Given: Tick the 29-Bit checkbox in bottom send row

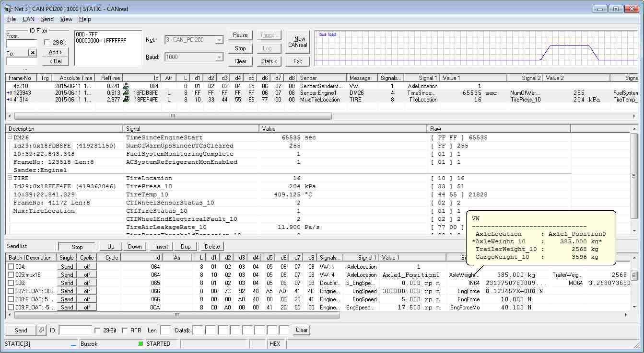Looking at the screenshot, I should pos(98,330).
